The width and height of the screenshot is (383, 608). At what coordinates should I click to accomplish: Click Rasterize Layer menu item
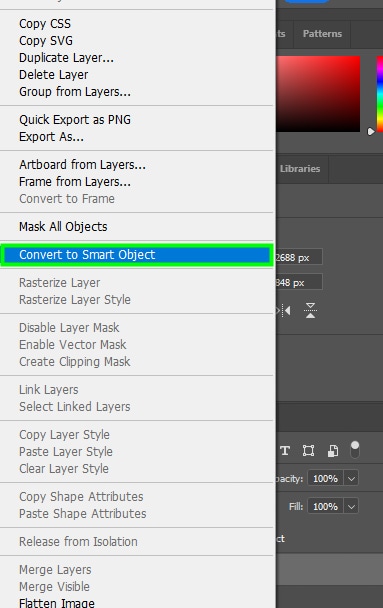coord(60,283)
